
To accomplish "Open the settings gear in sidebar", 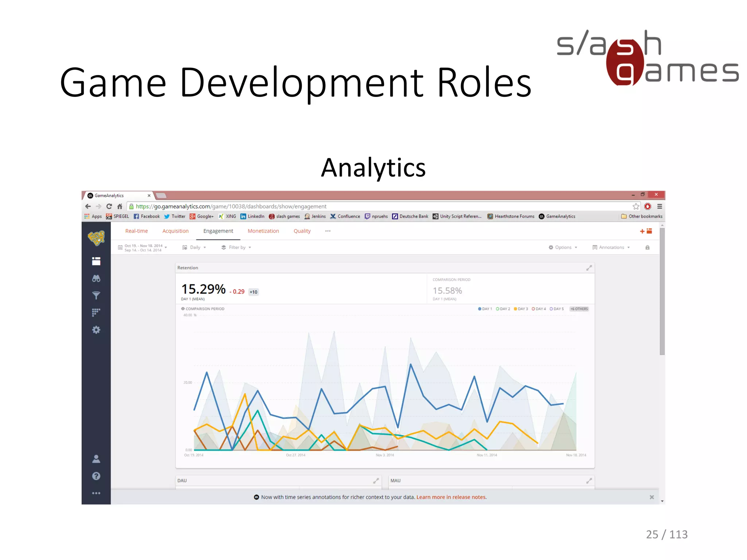I will [96, 330].
